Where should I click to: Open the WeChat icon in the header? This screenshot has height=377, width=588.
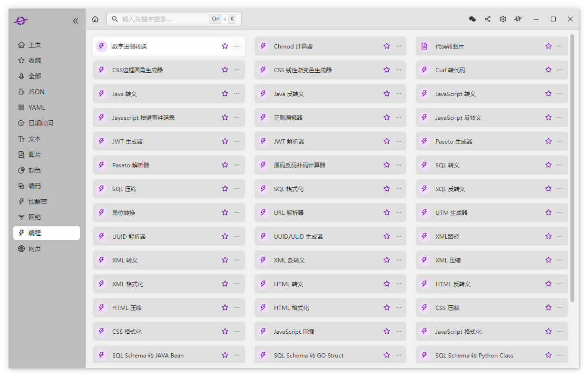click(472, 19)
